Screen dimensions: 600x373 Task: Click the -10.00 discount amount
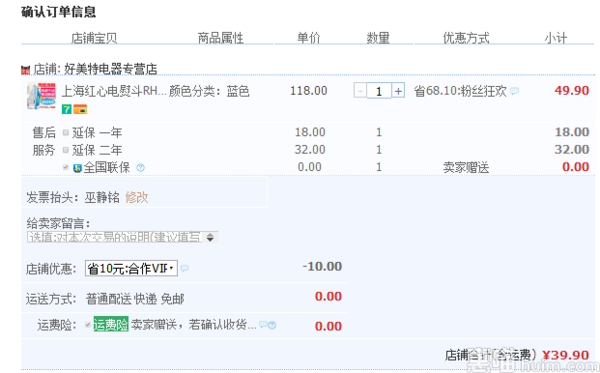(x=322, y=267)
